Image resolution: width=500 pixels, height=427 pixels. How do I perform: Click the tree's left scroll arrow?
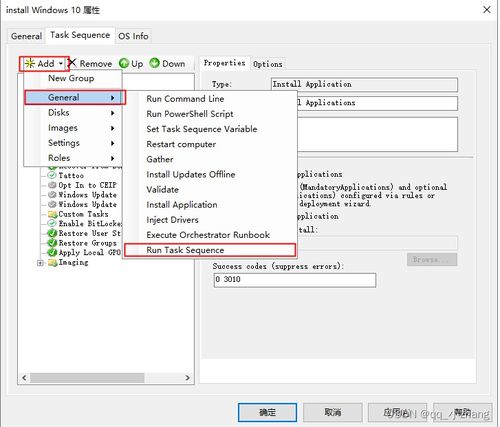coord(24,378)
